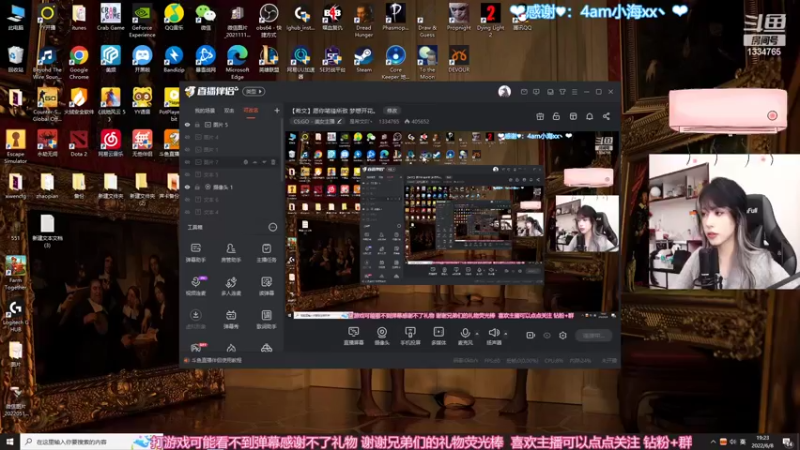
Task: Show the 文本 4 layer
Action: pyautogui.click(x=188, y=212)
